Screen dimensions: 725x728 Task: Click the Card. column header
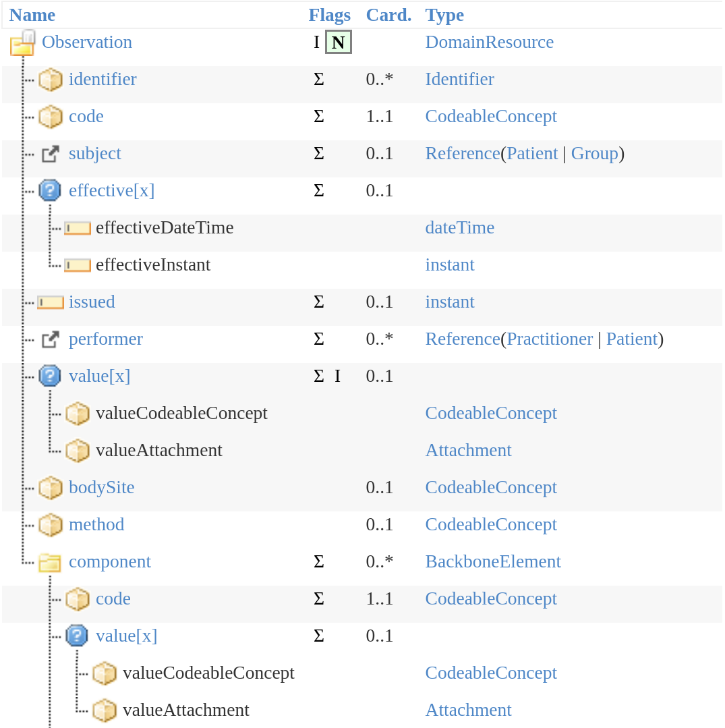[x=388, y=15]
